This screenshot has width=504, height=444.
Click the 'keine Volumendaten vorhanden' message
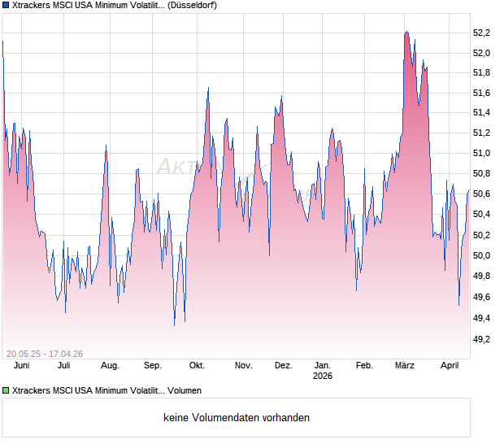236,418
